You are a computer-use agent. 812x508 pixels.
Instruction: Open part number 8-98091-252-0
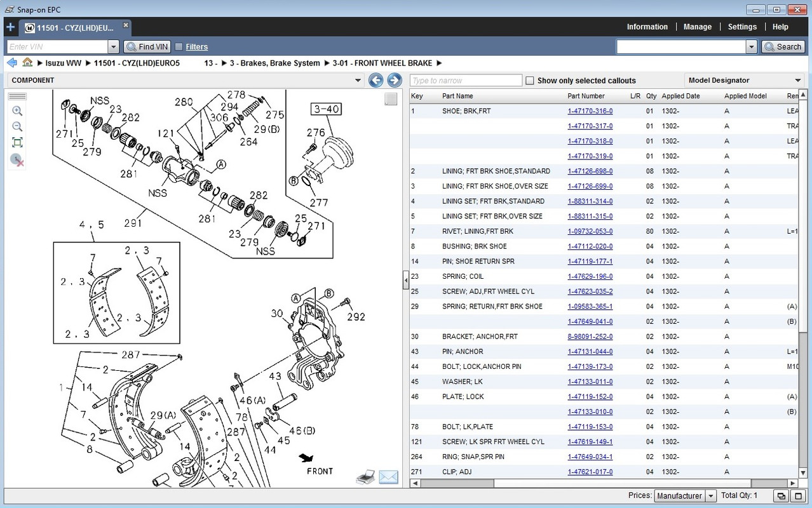[590, 337]
